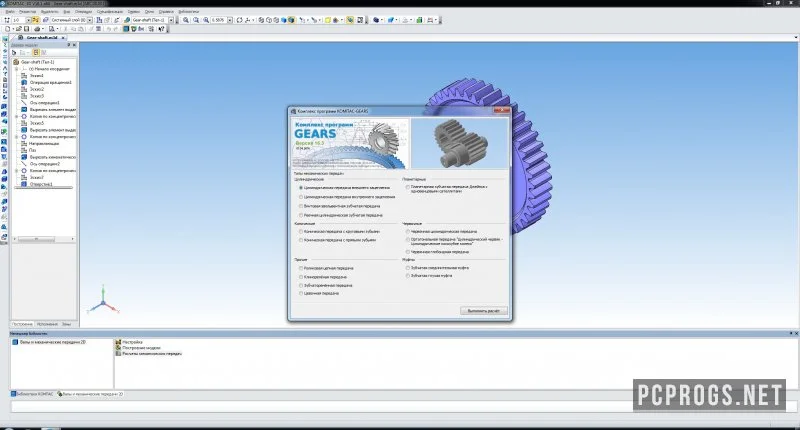The height and width of the screenshot is (430, 800).
Task: Switch to wireframe display mode icon
Action: 261,20
